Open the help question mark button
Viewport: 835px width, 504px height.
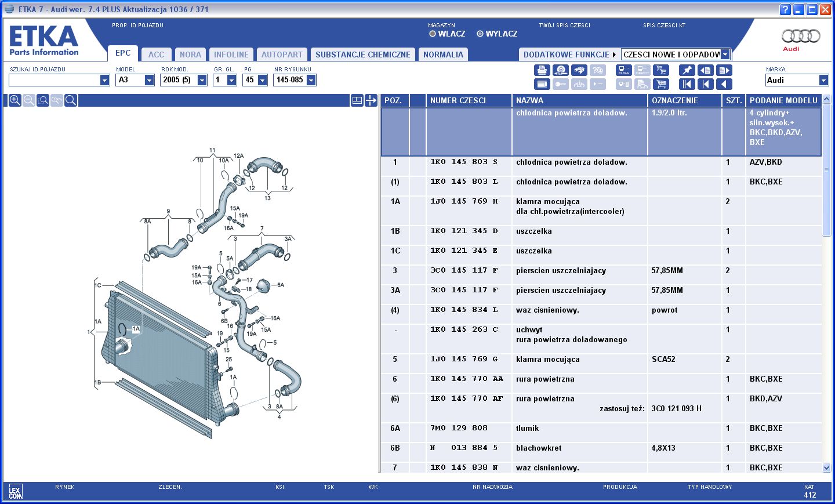[785, 9]
